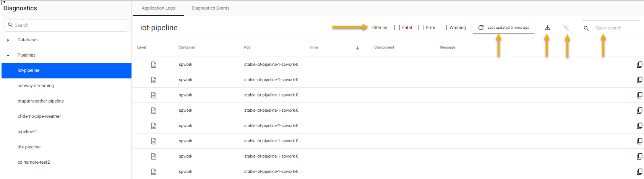
Task: Refresh logs with Last updated button
Action: click(x=503, y=28)
